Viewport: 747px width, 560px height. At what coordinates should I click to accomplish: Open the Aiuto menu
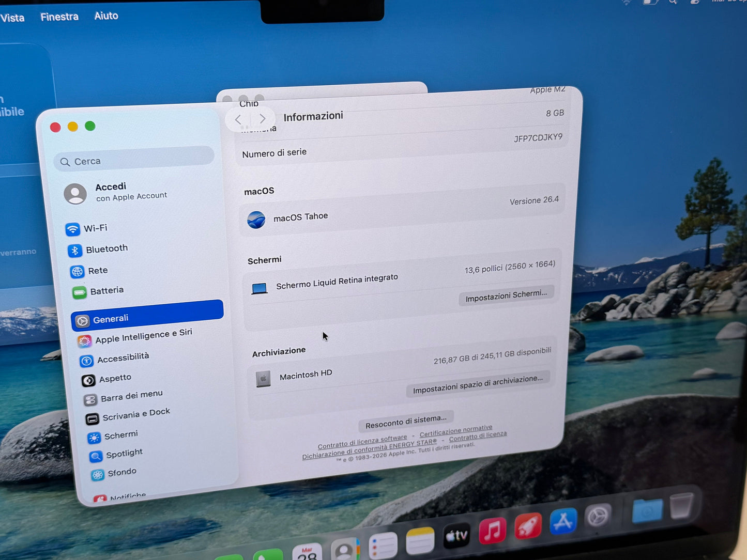(x=106, y=16)
